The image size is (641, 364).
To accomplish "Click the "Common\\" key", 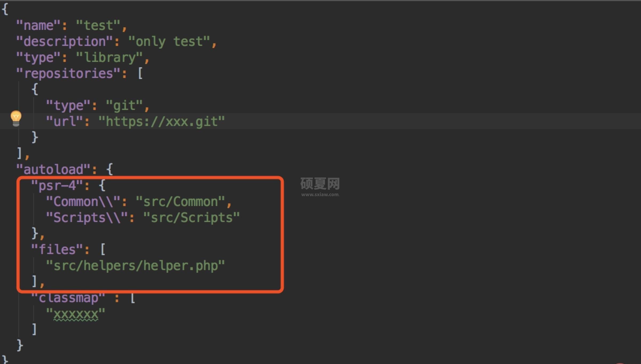I will tap(83, 201).
